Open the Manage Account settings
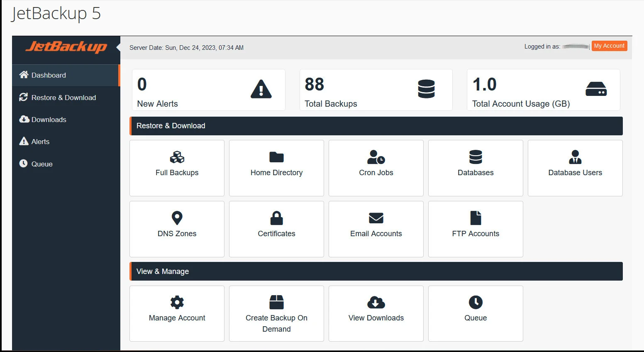 177,313
